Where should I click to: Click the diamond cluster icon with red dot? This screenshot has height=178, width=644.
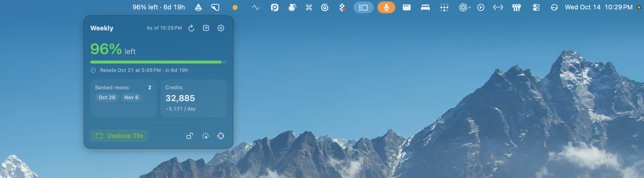(342, 7)
